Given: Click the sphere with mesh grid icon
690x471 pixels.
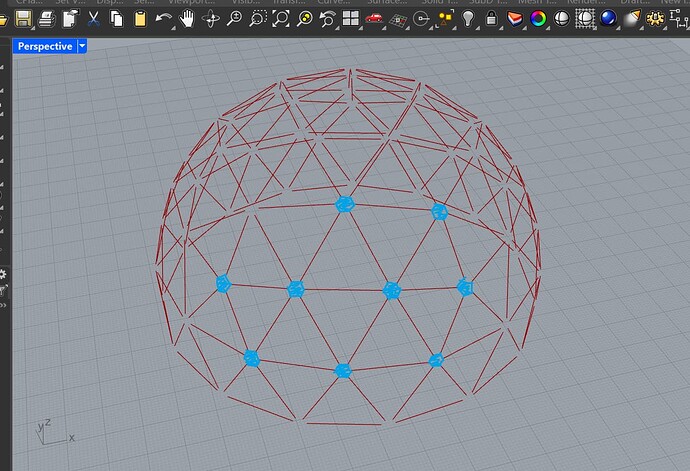Looking at the screenshot, I should coord(585,18).
